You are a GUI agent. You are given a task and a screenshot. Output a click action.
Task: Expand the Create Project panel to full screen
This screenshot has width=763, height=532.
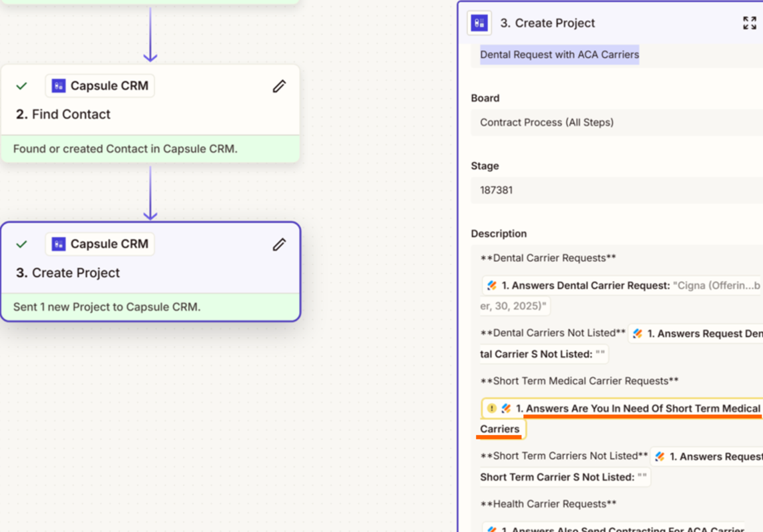[749, 23]
